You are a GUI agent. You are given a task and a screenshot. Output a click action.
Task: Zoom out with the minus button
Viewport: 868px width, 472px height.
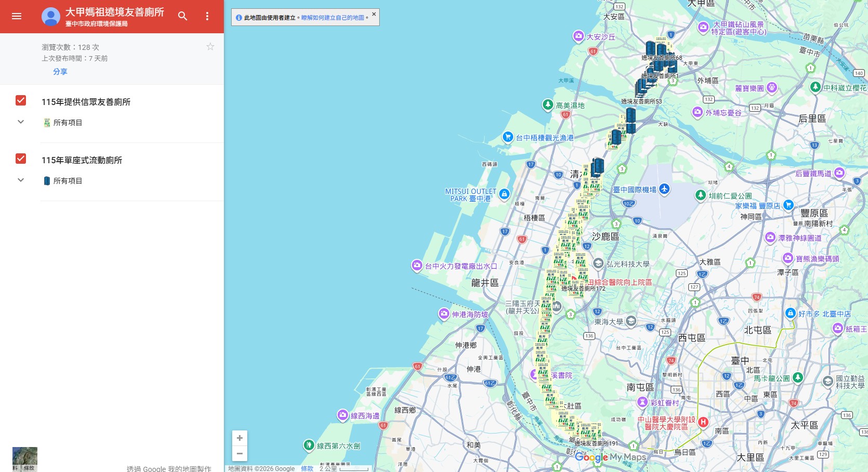(239, 453)
